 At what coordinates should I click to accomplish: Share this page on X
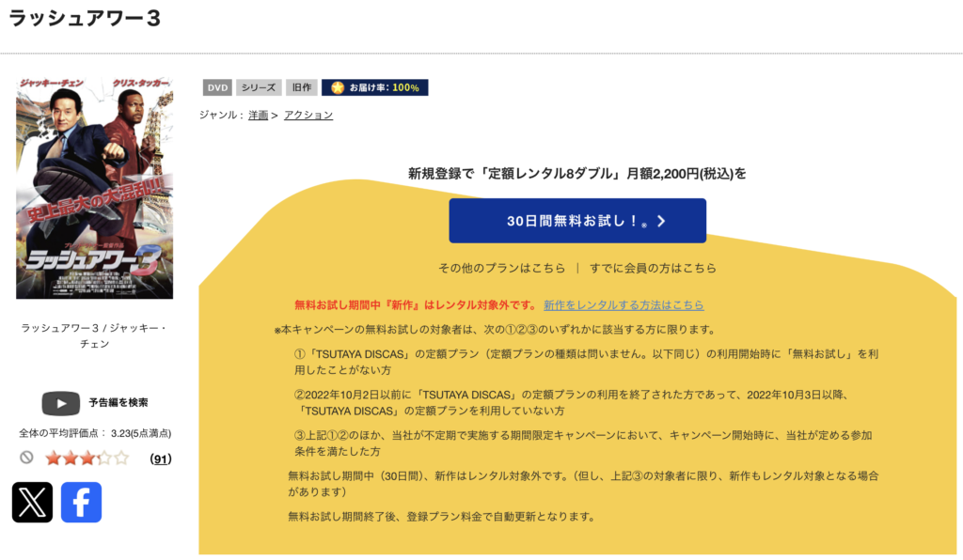pos(32,502)
